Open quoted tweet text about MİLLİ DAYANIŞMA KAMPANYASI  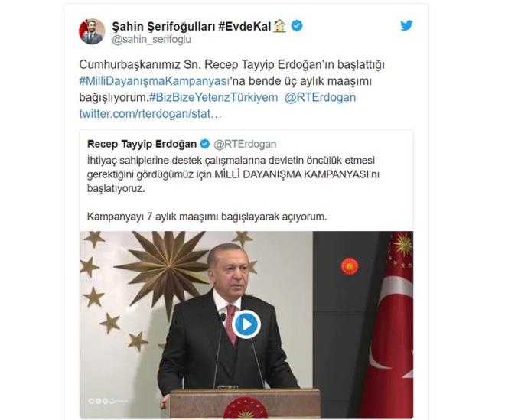pyautogui.click(x=233, y=174)
